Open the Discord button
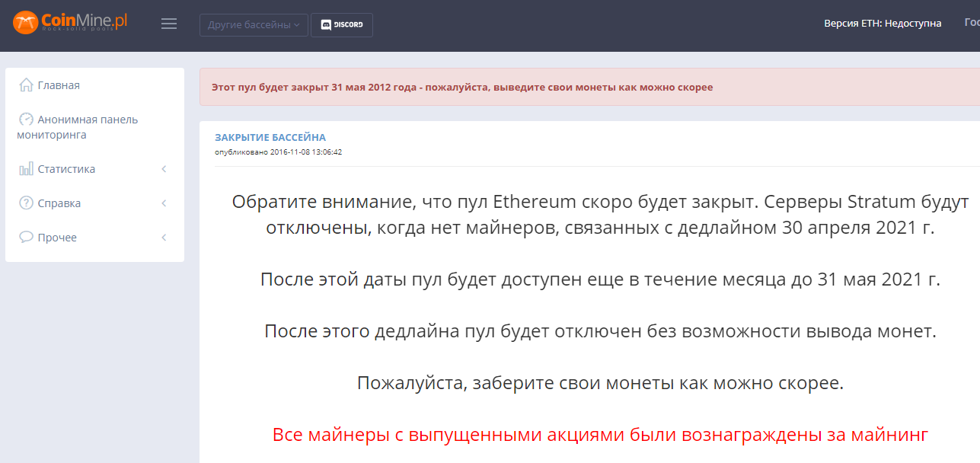This screenshot has width=980, height=463. tap(342, 25)
